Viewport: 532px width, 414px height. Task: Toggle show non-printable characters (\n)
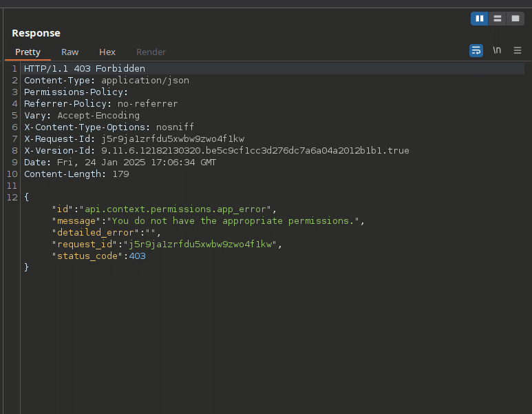click(x=497, y=50)
